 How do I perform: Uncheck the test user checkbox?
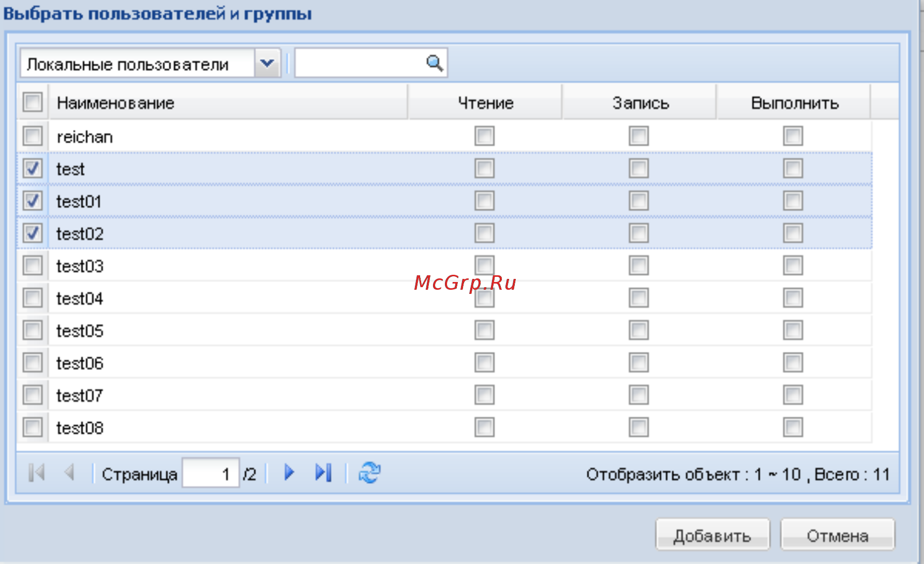coord(33,169)
